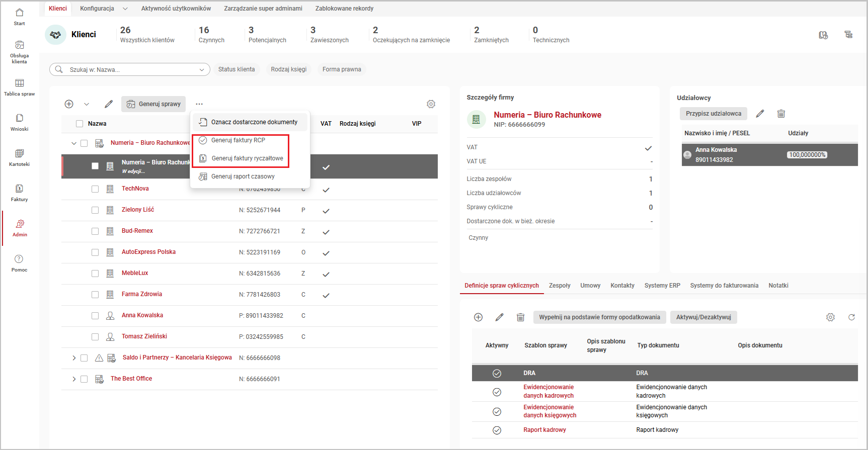Screen dimensions: 868x450
Task: Open the Faktury sidebar icon
Action: pos(19,193)
